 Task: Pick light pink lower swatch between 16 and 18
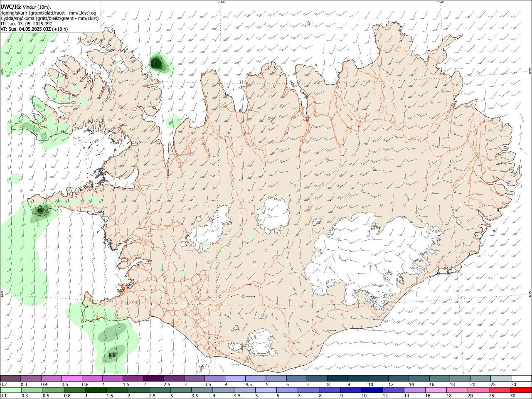[435, 390]
